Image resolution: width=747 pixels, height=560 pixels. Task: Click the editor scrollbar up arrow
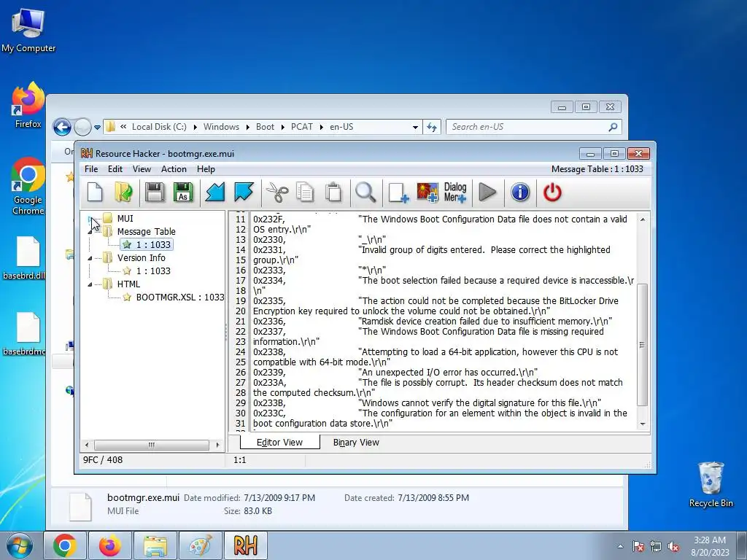tap(642, 219)
